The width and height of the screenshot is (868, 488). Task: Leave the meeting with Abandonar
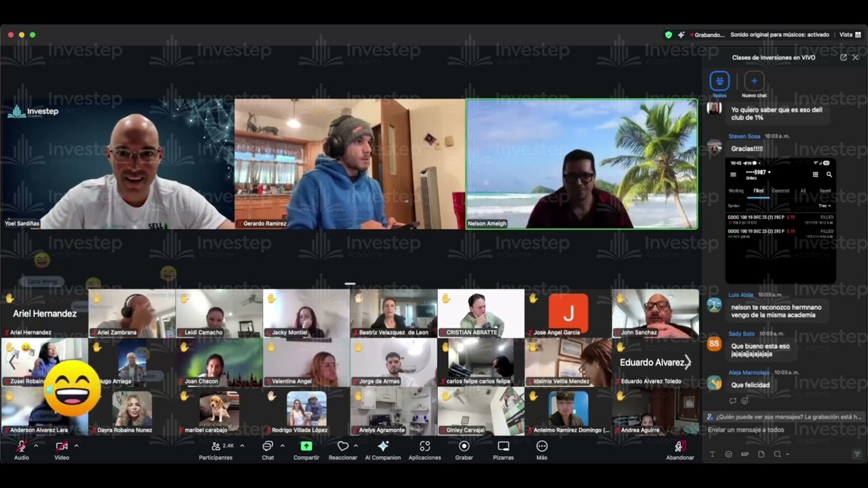click(679, 449)
